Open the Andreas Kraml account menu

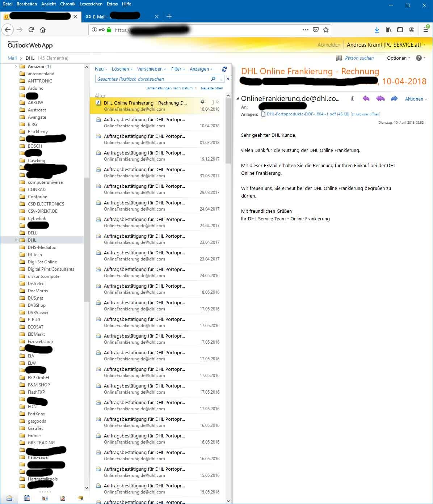click(x=386, y=45)
